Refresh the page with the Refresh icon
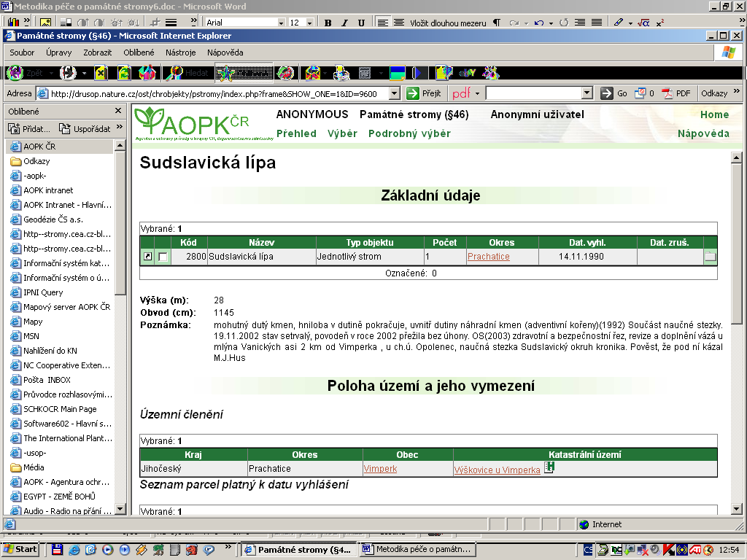 124,73
